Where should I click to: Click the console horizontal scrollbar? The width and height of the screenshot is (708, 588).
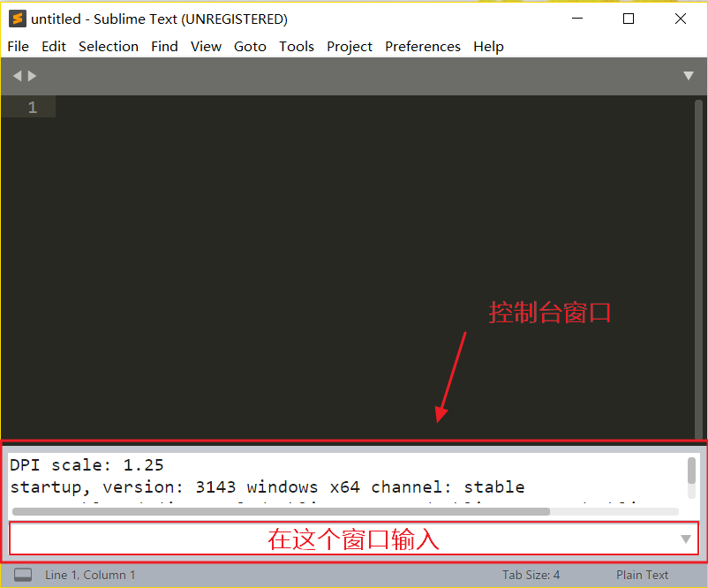(281, 512)
